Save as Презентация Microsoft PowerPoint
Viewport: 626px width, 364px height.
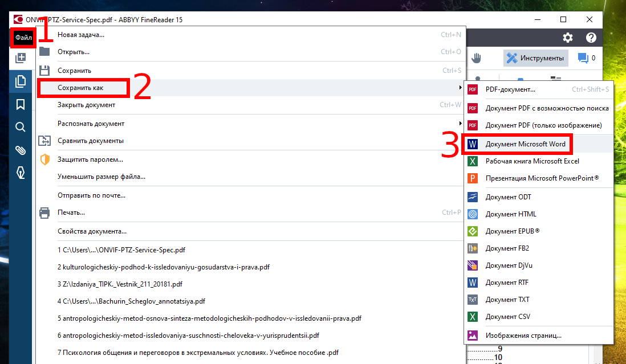point(539,179)
